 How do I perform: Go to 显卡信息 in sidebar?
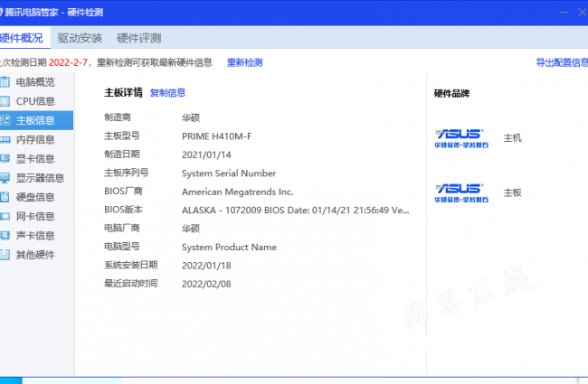pos(35,159)
